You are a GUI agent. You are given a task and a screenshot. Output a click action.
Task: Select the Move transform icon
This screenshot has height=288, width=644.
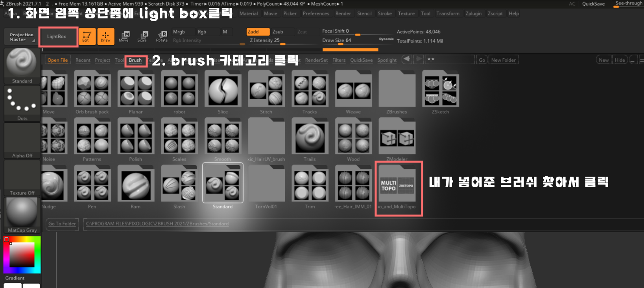[x=124, y=37]
